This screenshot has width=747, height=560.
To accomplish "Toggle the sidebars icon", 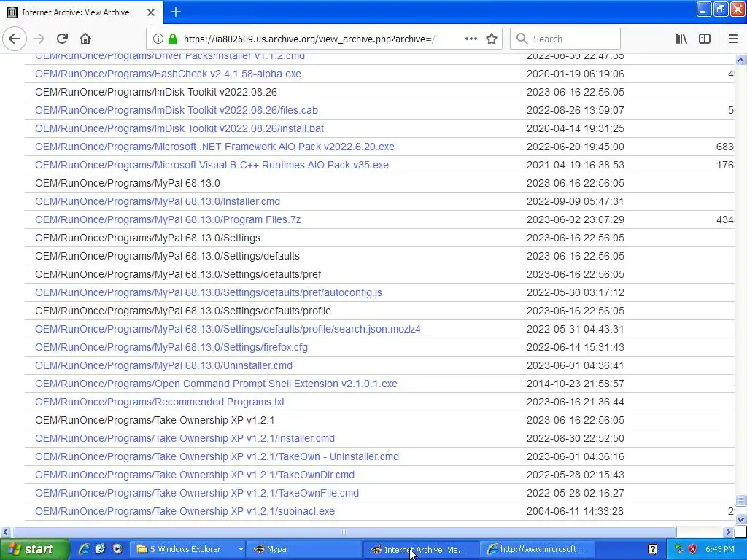I will point(705,39).
